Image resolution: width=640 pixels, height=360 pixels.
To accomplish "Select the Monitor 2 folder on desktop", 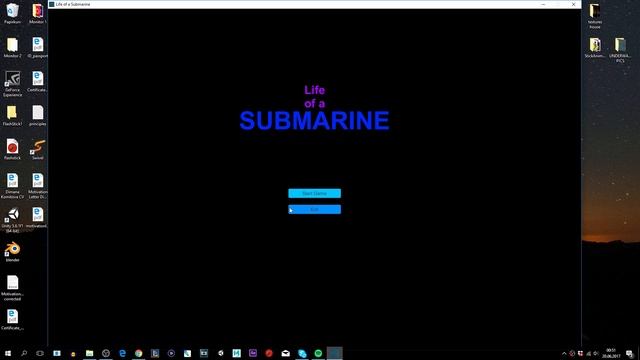I will click(x=12, y=47).
